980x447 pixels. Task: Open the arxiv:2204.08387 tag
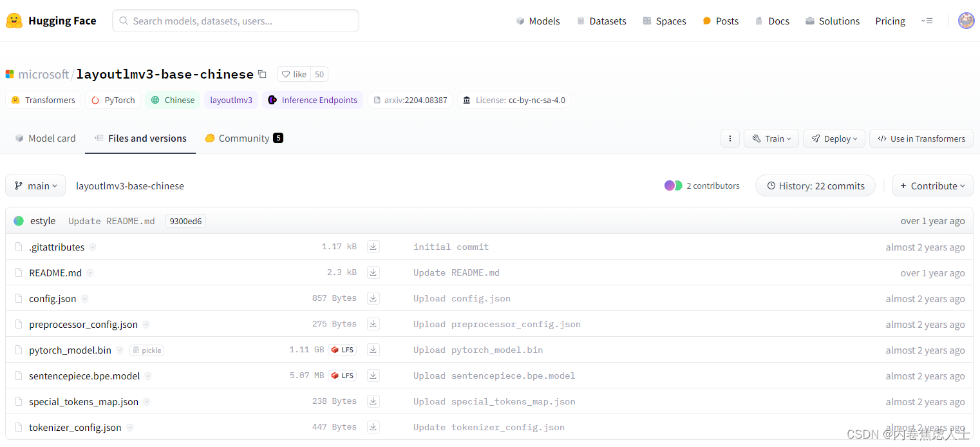[410, 100]
